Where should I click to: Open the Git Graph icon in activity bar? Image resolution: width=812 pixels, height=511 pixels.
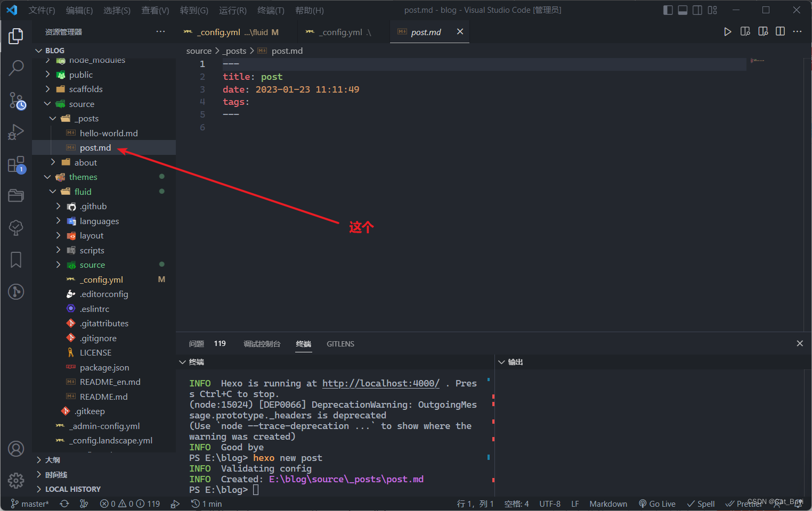tap(16, 292)
